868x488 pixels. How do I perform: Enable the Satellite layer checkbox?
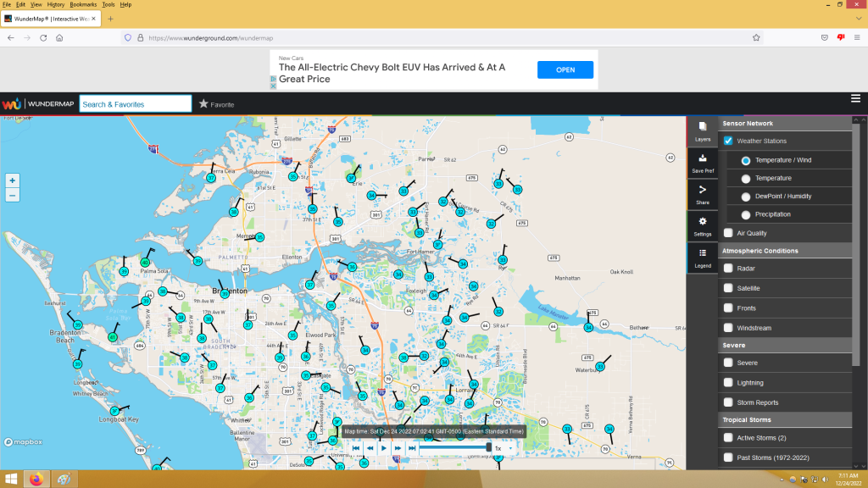pyautogui.click(x=728, y=288)
